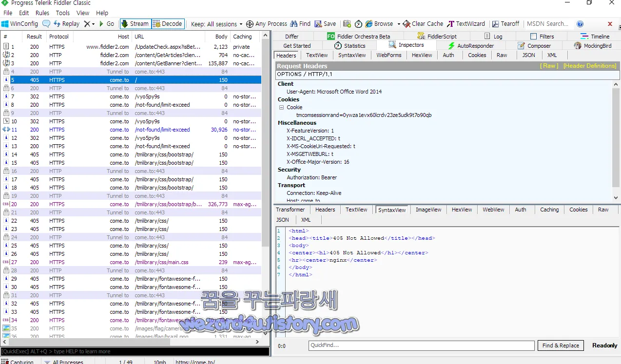Open the Help menu

[102, 13]
